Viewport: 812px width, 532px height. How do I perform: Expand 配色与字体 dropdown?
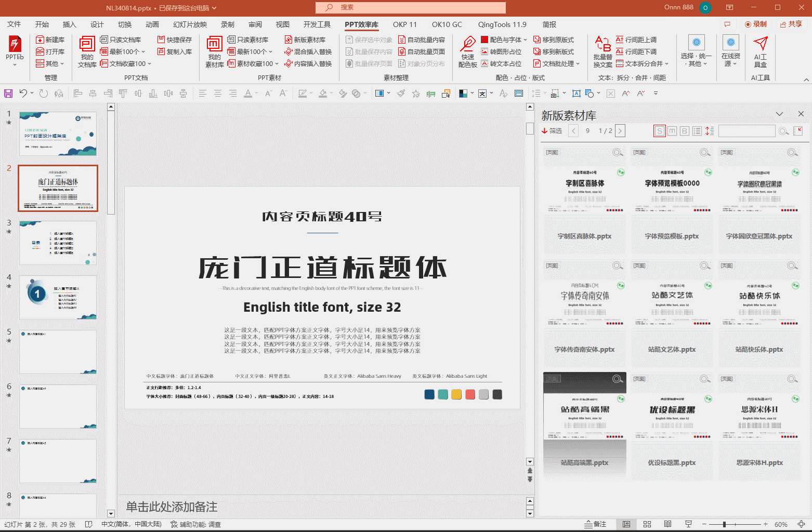point(504,39)
